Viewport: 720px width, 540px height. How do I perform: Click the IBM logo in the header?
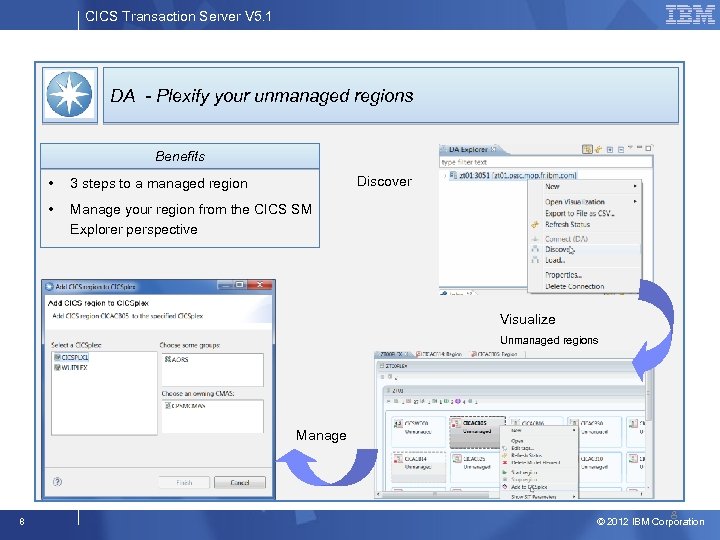pos(689,14)
